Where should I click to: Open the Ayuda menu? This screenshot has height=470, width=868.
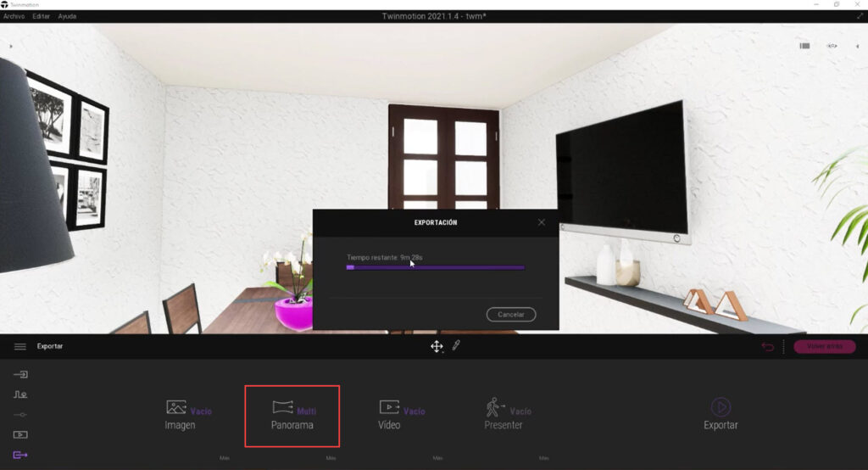67,16
